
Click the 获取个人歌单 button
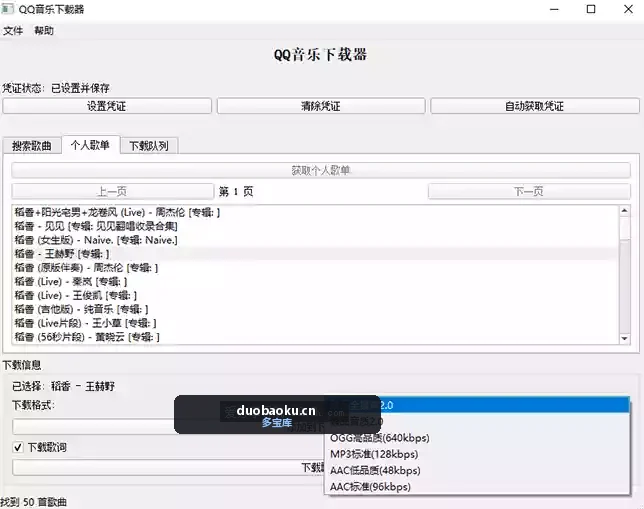coord(321,170)
